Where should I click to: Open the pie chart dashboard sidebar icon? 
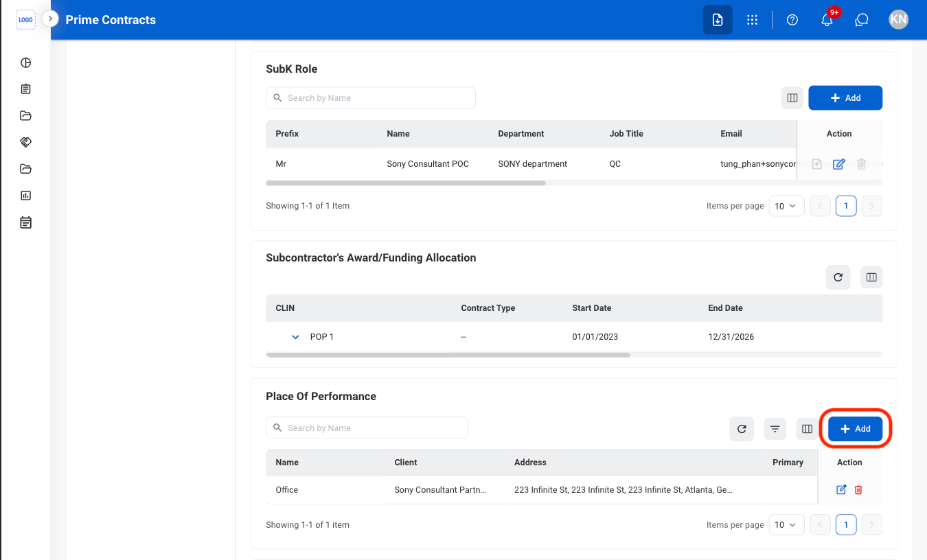coord(26,63)
